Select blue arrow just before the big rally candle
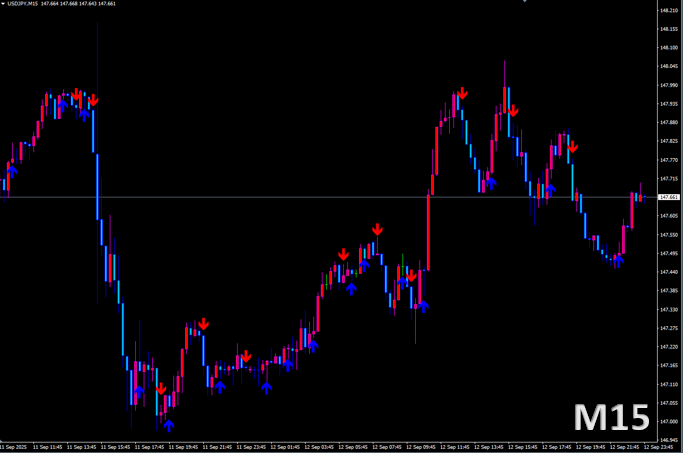The image size is (683, 453). [x=422, y=306]
